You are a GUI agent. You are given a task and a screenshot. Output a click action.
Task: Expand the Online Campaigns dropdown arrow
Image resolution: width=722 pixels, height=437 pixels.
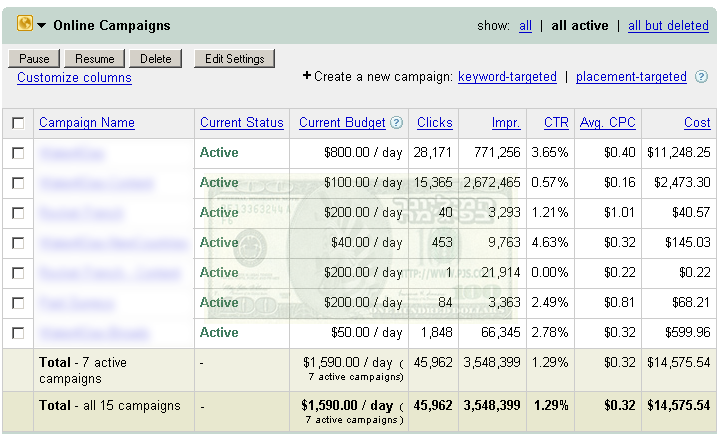coord(41,25)
